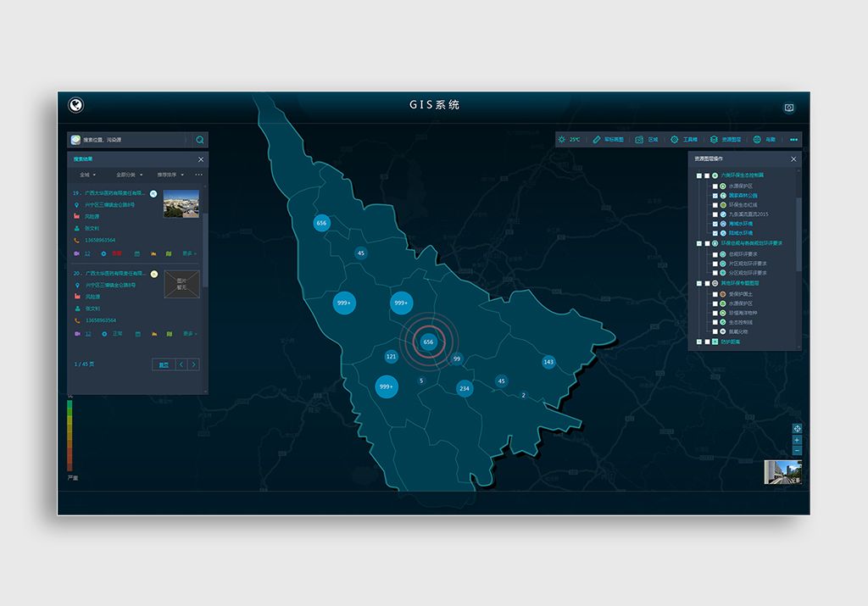This screenshot has width=868, height=606.
Task: Click the severity color gradient legend
Action: pyautogui.click(x=70, y=435)
